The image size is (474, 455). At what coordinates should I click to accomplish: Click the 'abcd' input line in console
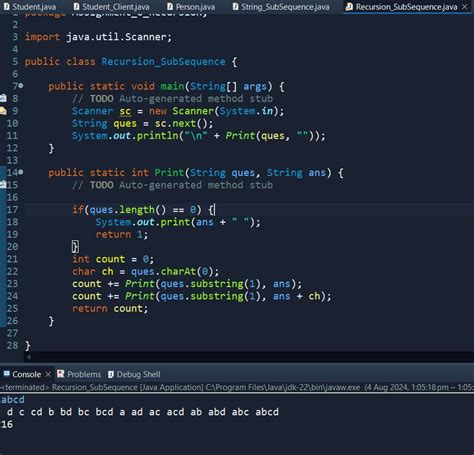click(x=13, y=400)
